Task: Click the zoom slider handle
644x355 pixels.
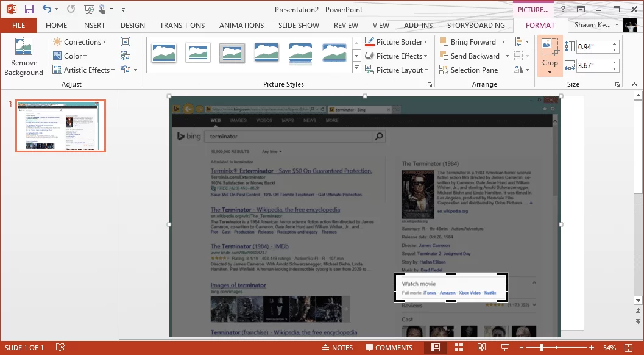Action: click(x=542, y=348)
